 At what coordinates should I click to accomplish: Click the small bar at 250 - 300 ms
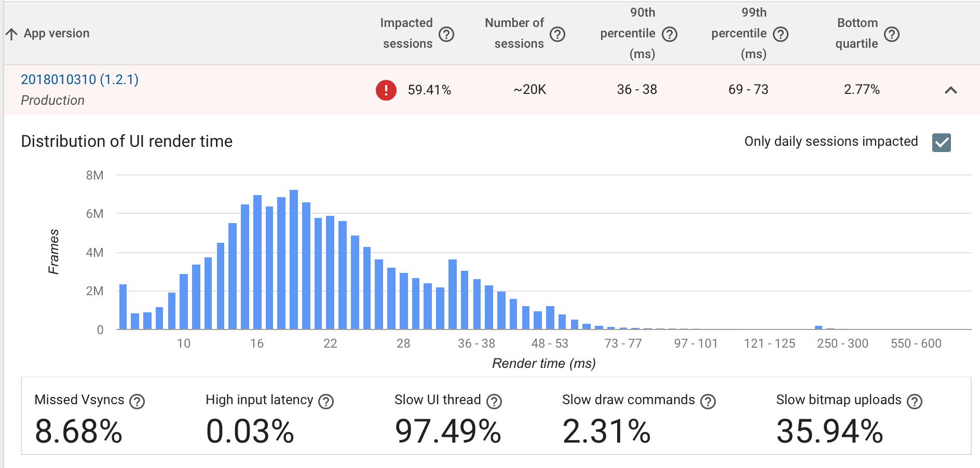click(x=819, y=326)
